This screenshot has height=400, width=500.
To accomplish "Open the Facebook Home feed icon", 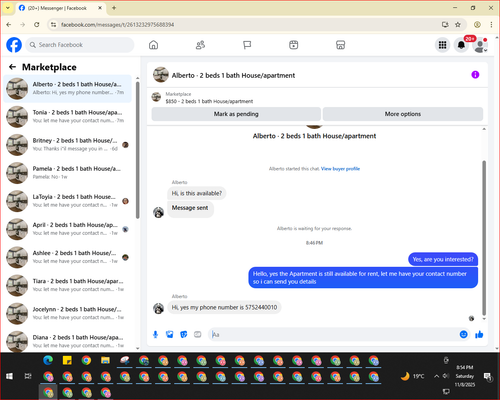I will tap(153, 45).
